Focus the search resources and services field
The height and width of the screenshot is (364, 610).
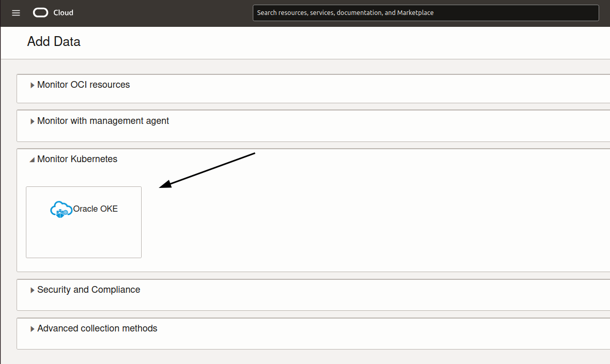pyautogui.click(x=425, y=13)
